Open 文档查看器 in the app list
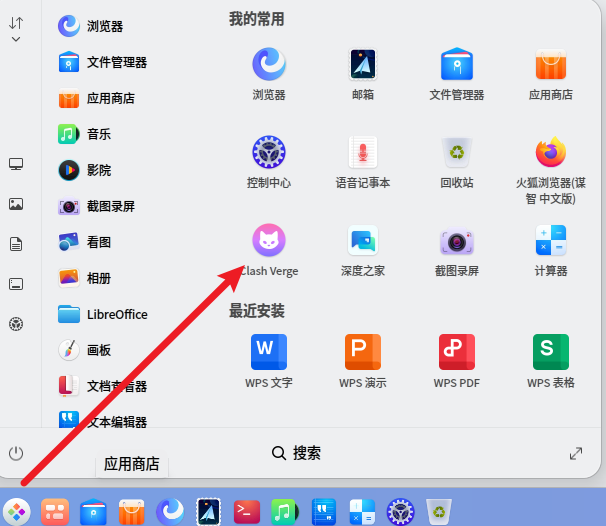The width and height of the screenshot is (606, 526). (103, 386)
